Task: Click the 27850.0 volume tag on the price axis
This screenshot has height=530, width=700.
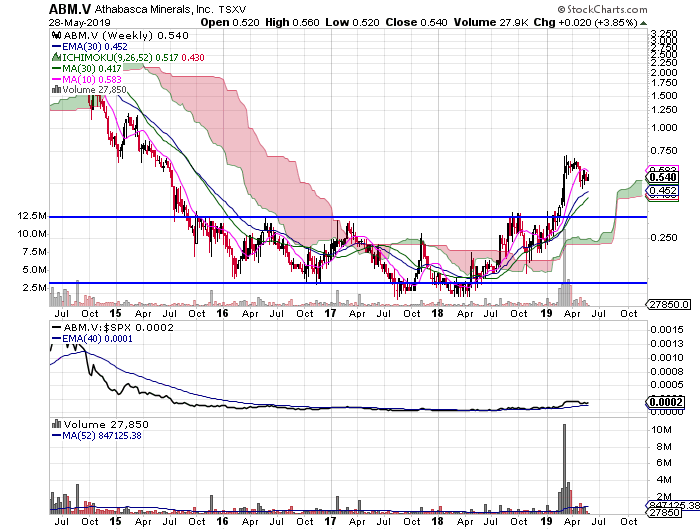Action: (x=669, y=305)
